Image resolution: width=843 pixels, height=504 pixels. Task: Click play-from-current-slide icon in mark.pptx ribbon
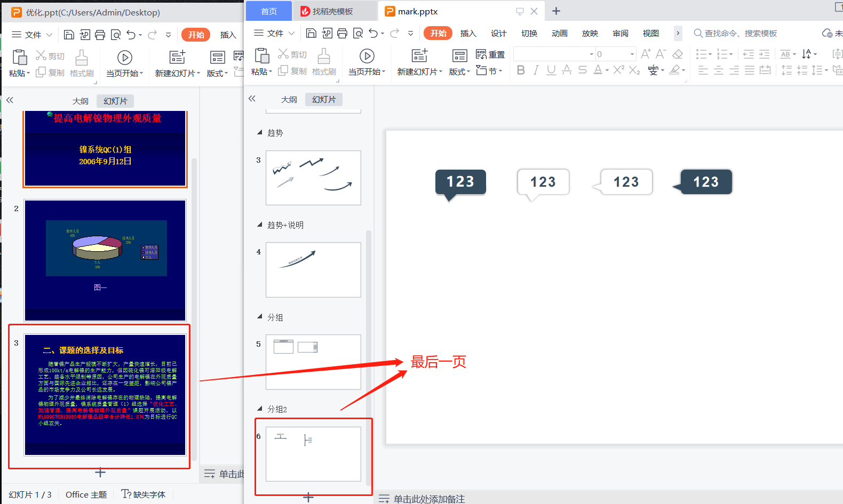367,56
